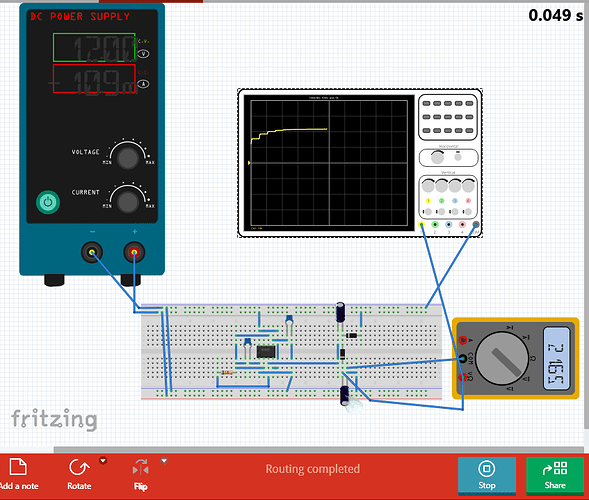Open the Share button
This screenshot has height=500, width=589.
555,475
